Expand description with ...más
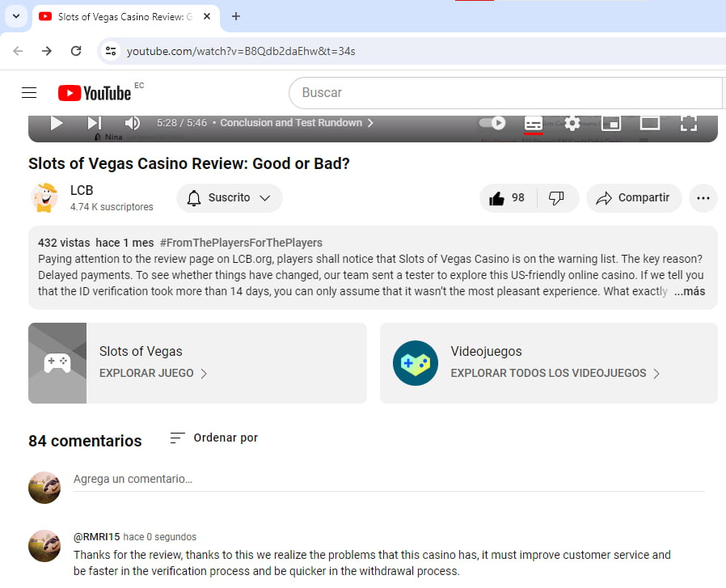This screenshot has width=726, height=588. pyautogui.click(x=690, y=291)
